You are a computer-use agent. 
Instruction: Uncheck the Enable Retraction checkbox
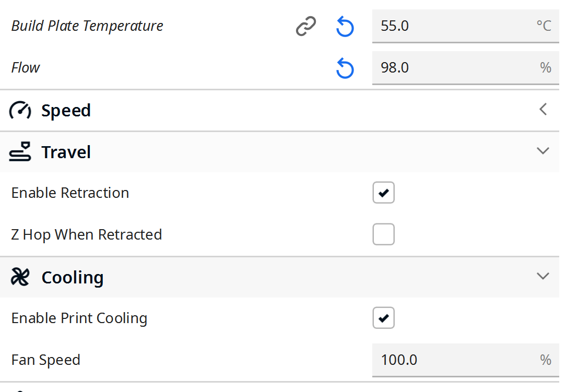[383, 193]
